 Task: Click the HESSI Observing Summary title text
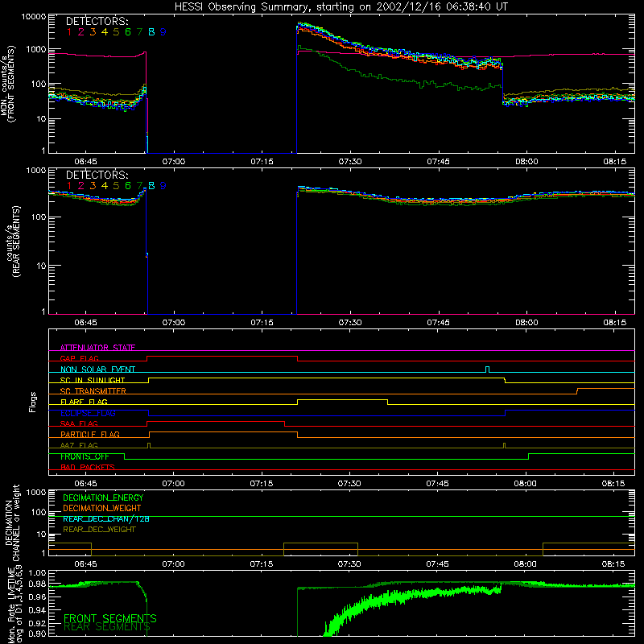point(341,6)
